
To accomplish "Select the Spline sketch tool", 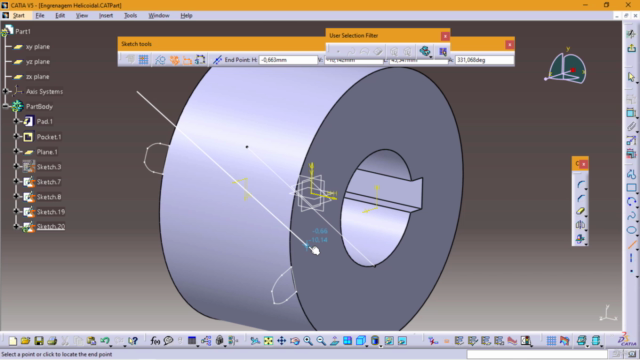I will 631,216.
